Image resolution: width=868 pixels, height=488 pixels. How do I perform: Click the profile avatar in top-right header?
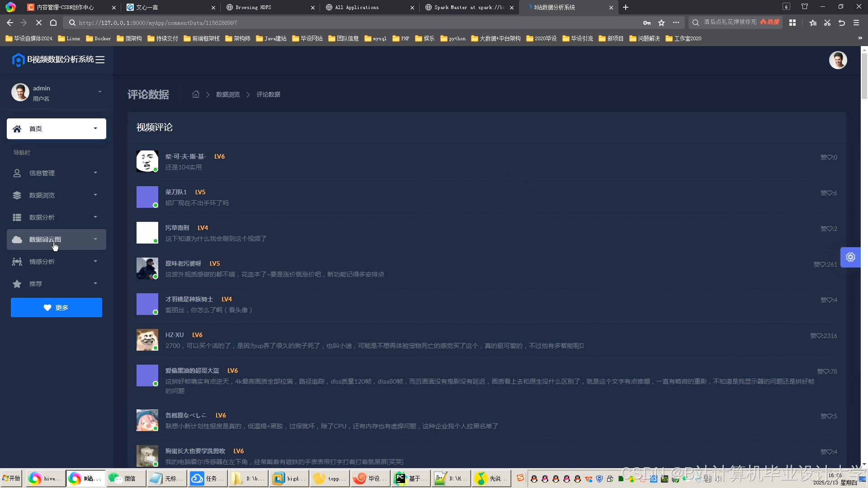838,60
